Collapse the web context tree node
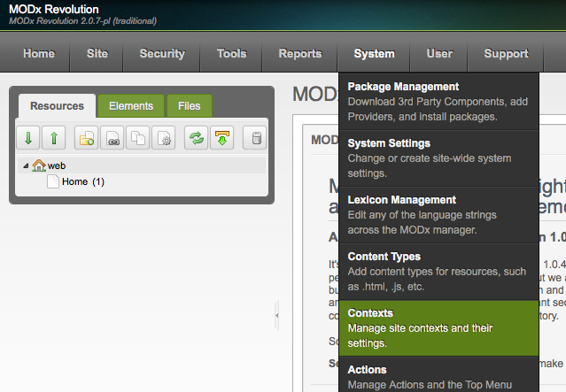The height and width of the screenshot is (392, 566). [26, 165]
